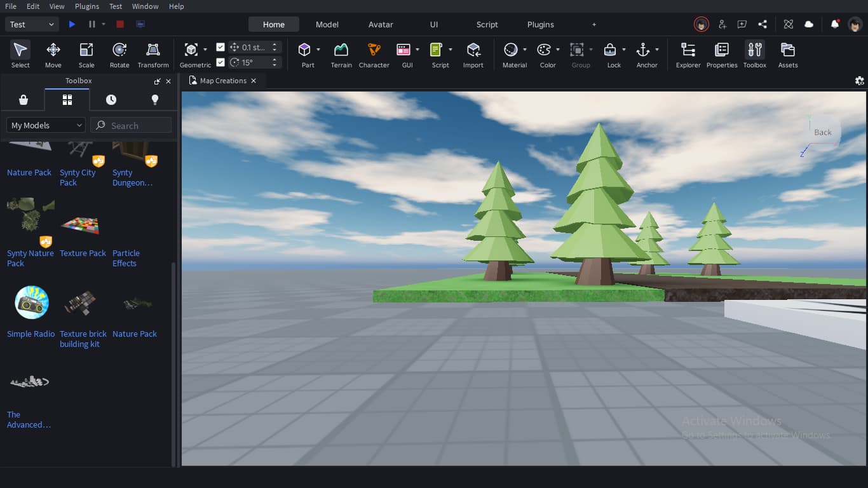Open the Assets manager

pos(788,55)
